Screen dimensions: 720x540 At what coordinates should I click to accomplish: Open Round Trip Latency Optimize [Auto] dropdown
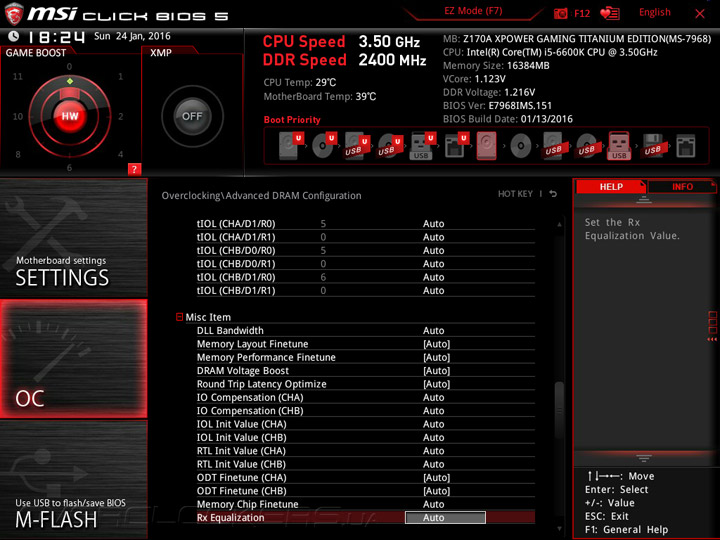click(436, 384)
